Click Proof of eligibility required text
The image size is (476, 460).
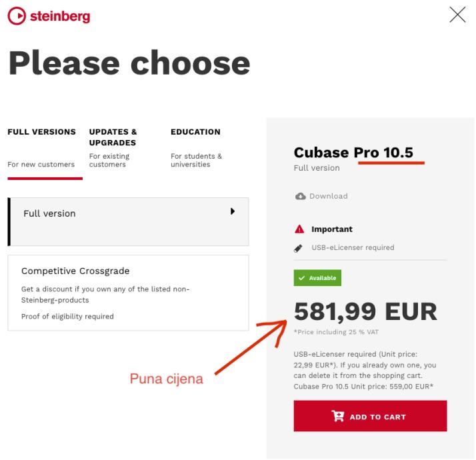tap(67, 317)
